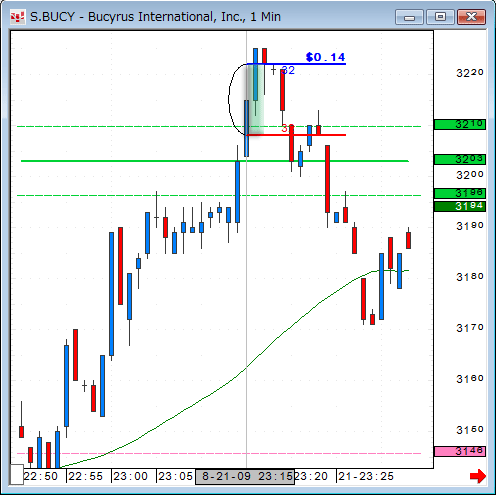
Task: Click the 23:05 time axis label
Action: [x=175, y=476]
